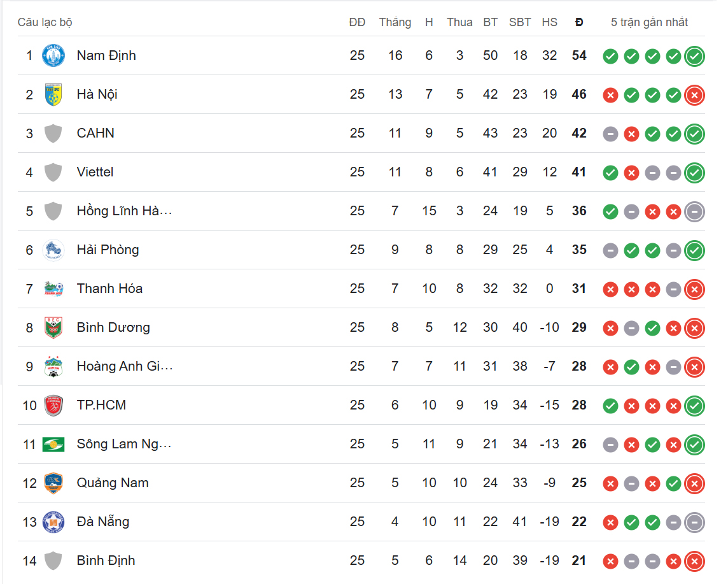The width and height of the screenshot is (728, 584).
Task: Click the Bình Dương club crest
Action: point(53,327)
